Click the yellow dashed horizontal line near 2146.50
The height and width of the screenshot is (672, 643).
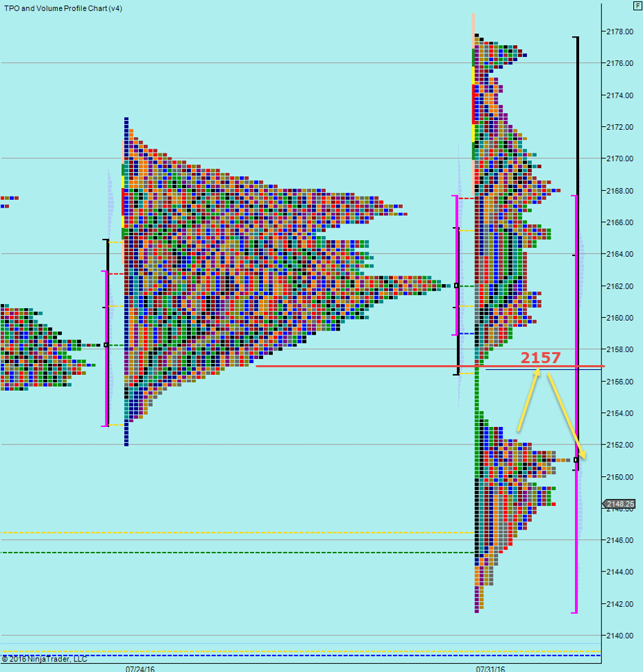pyautogui.click(x=208, y=532)
